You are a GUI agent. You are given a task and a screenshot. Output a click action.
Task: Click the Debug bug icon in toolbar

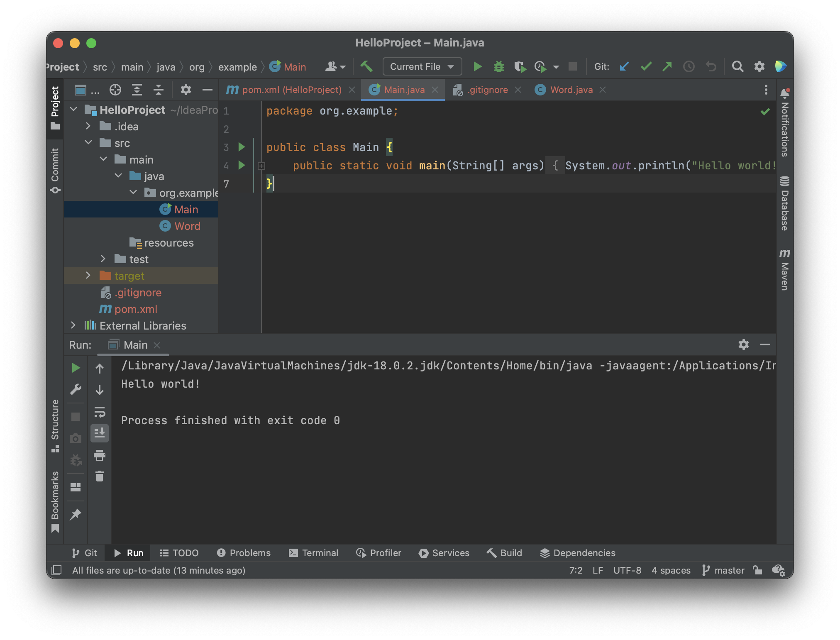498,66
